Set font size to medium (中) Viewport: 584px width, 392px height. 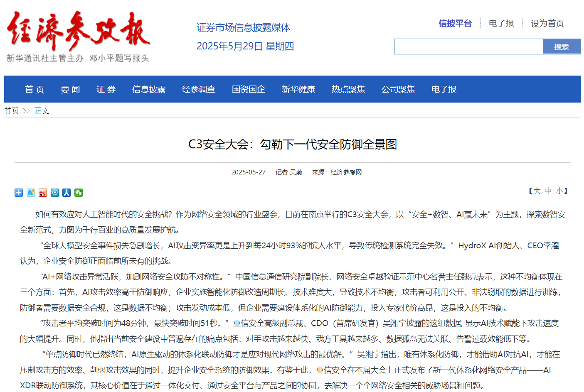click(548, 191)
